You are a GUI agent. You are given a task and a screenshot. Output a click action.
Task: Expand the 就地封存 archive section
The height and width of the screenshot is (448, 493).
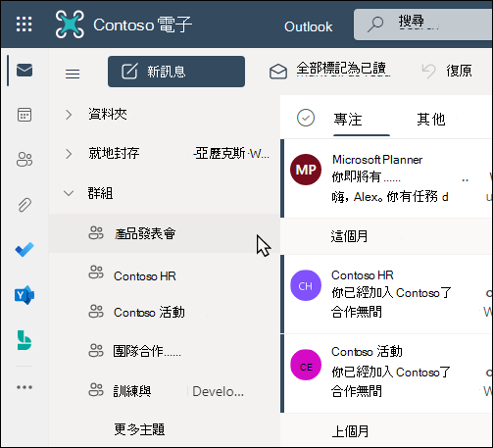69,154
